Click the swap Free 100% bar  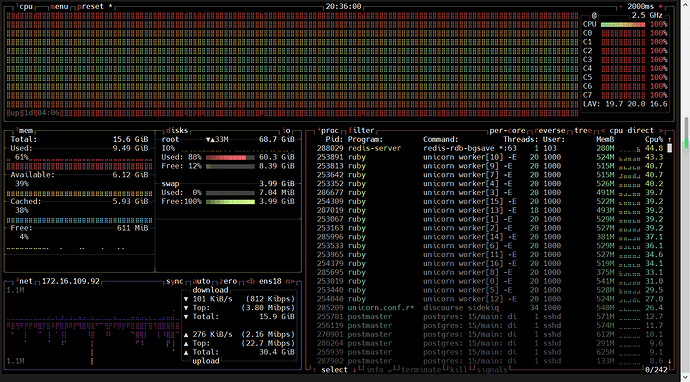[230, 202]
